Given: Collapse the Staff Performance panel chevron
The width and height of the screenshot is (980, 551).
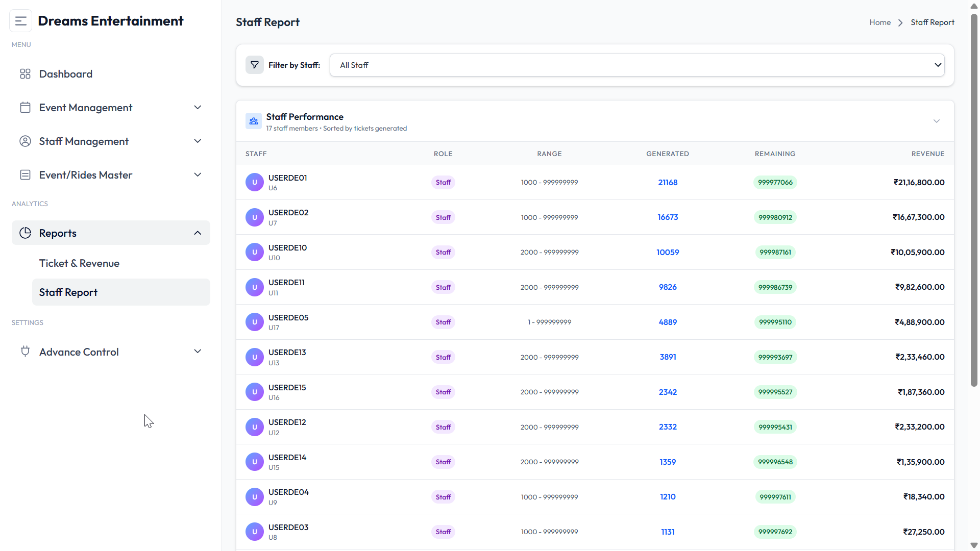Looking at the screenshot, I should click(937, 121).
